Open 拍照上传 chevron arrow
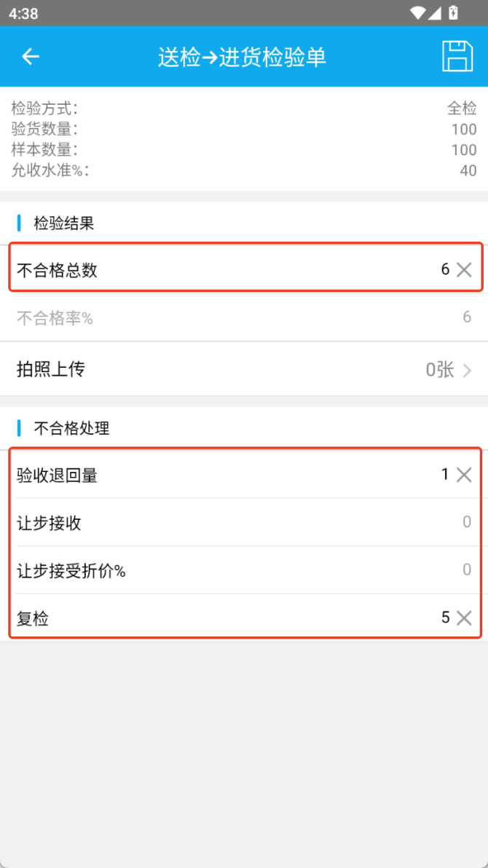Image resolution: width=488 pixels, height=868 pixels. coord(468,370)
